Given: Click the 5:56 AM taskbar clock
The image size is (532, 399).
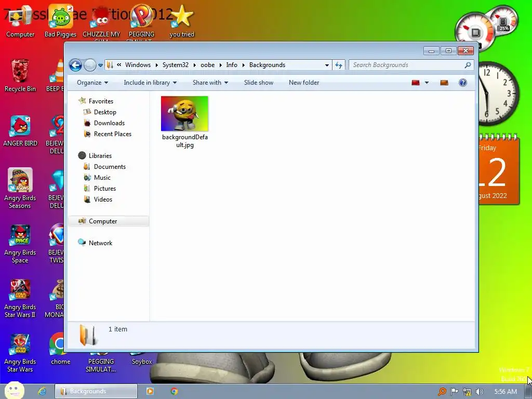Looking at the screenshot, I should tap(506, 392).
